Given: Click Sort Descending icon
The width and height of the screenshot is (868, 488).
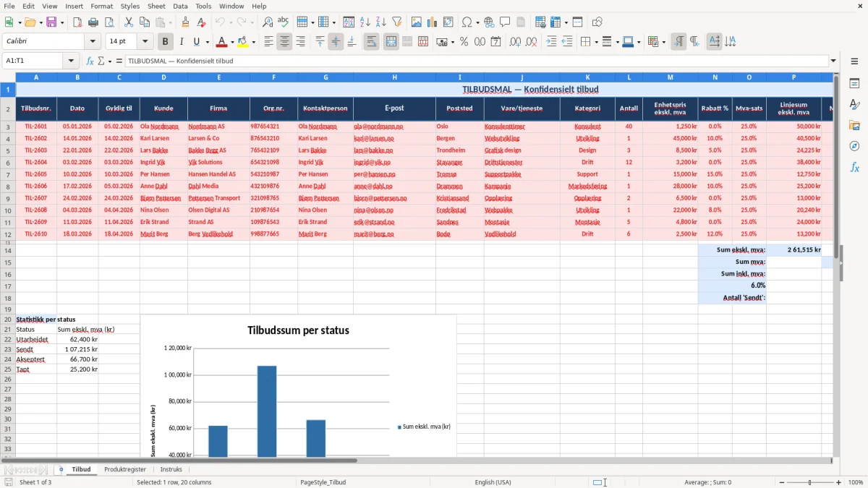Looking at the screenshot, I should click(380, 22).
